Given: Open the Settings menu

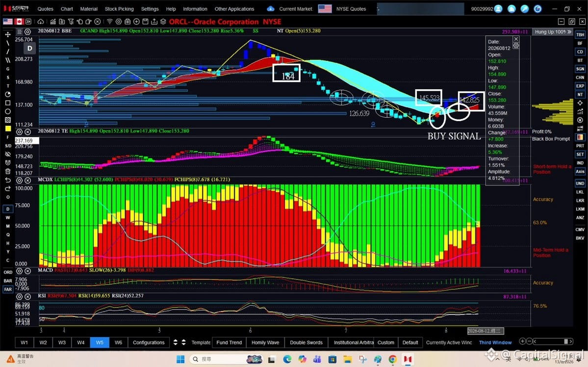Looking at the screenshot, I should (150, 9).
